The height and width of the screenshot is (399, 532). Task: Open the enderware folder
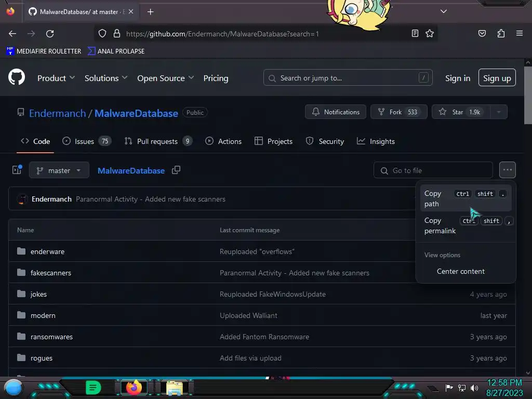[47, 251]
